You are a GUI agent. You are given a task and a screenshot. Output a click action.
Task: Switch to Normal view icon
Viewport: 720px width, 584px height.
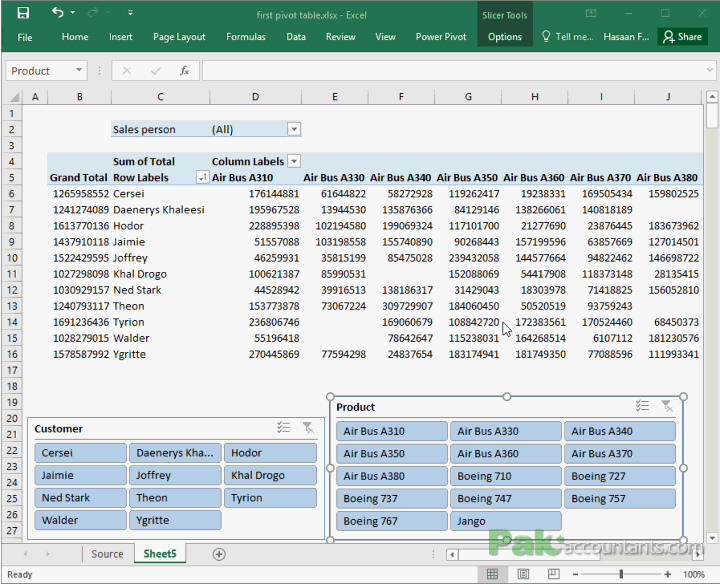492,574
